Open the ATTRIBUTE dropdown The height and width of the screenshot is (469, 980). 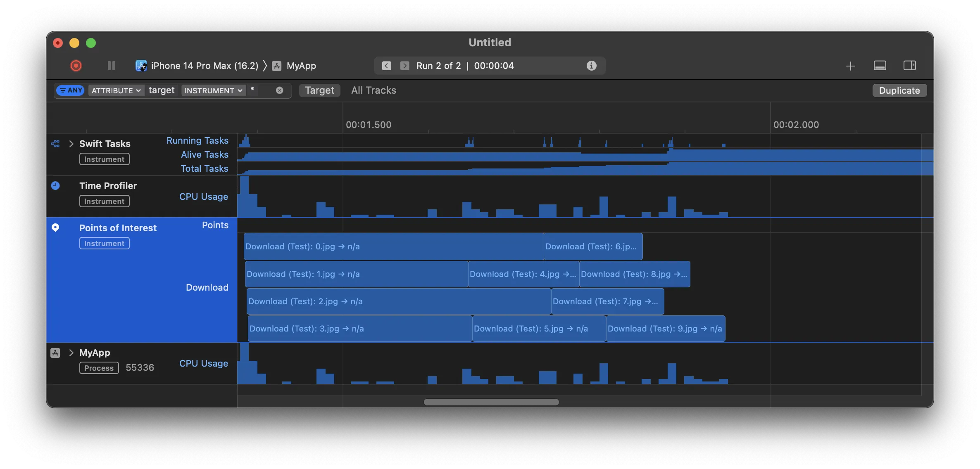pos(116,90)
